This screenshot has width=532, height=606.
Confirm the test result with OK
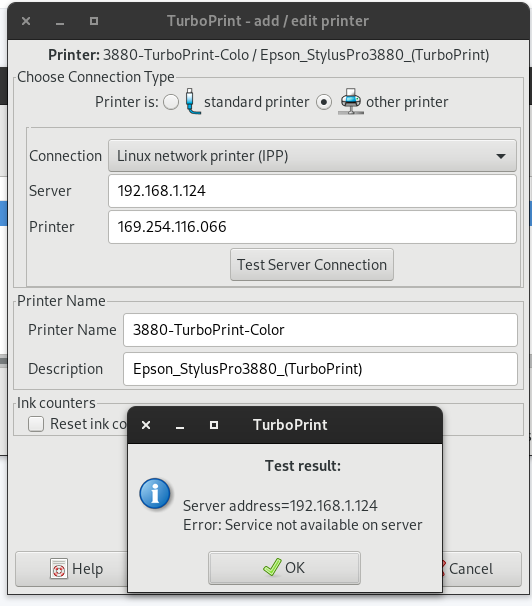[284, 568]
